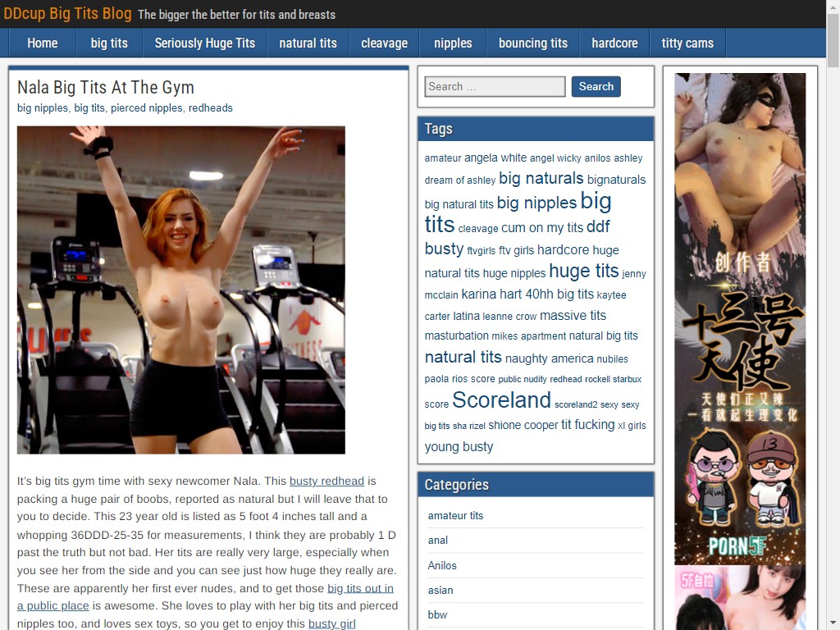The height and width of the screenshot is (630, 840).
Task: Select the pierced nipples post tag
Action: [146, 108]
